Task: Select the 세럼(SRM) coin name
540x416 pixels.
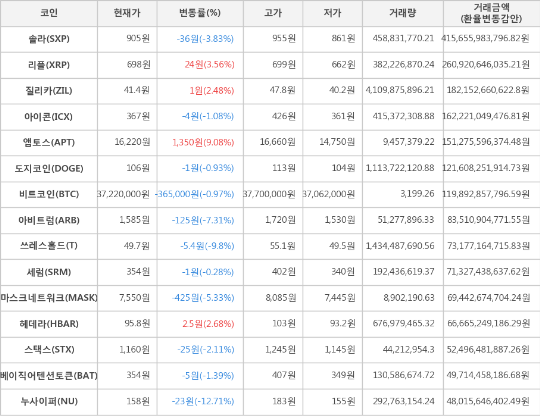Action: (x=49, y=272)
